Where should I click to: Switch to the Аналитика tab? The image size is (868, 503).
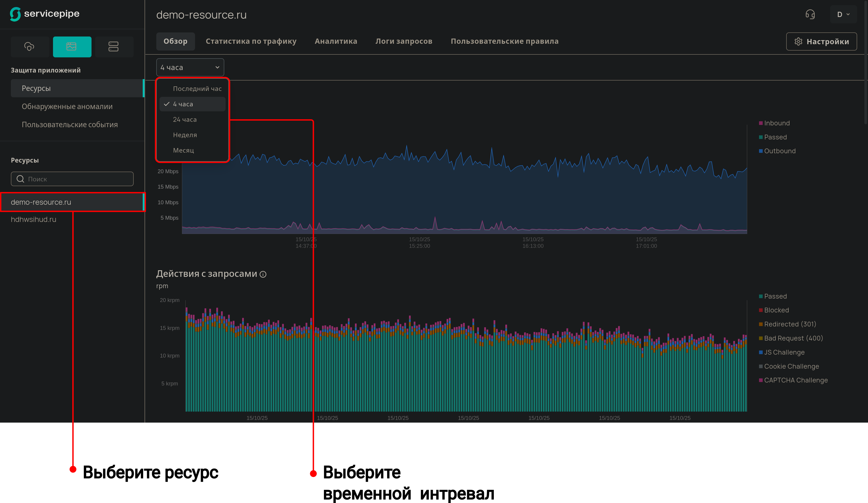tap(336, 41)
